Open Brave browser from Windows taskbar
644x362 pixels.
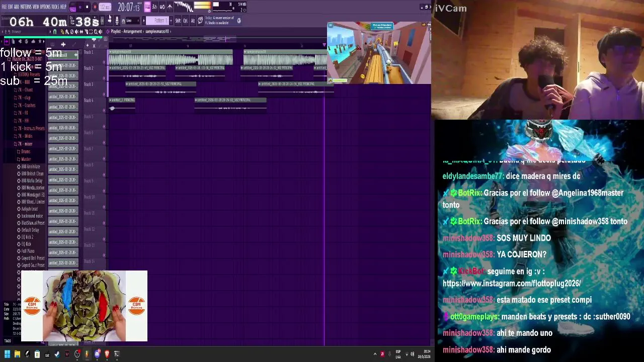[107, 354]
